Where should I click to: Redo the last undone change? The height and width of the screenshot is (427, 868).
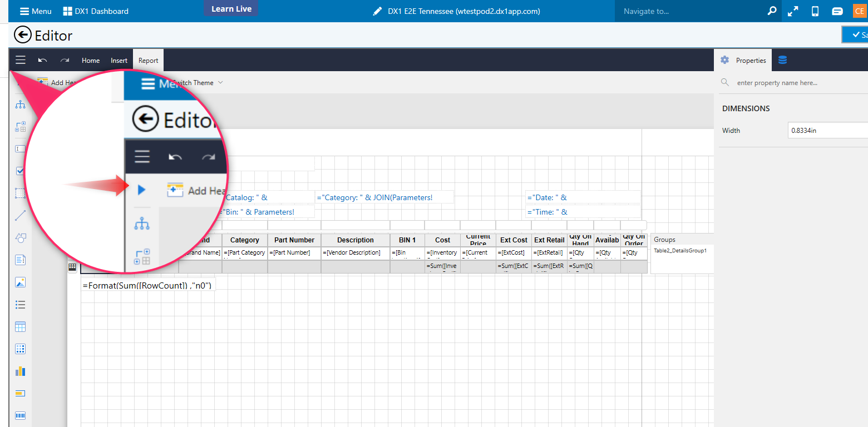point(65,60)
